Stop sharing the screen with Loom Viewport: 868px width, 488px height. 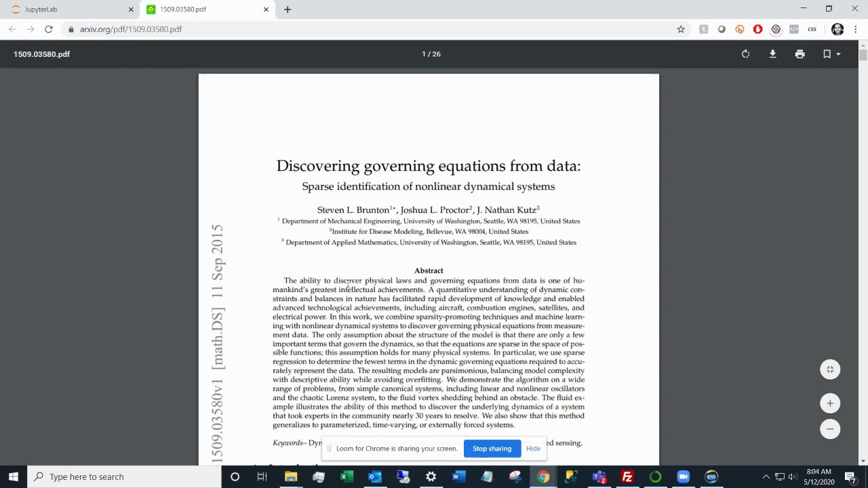pyautogui.click(x=492, y=449)
